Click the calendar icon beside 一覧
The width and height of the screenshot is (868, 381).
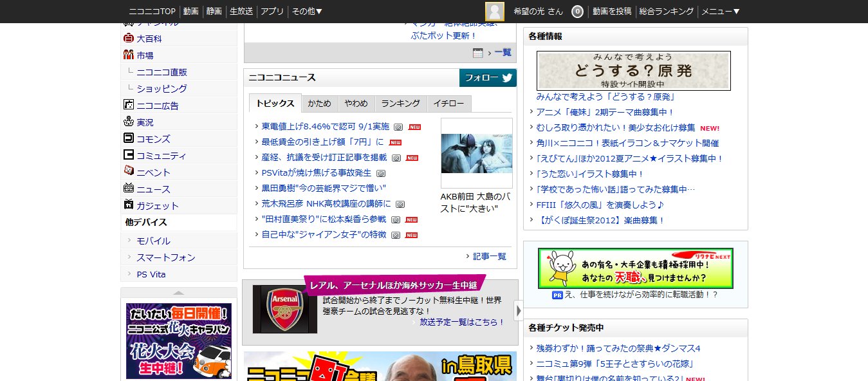(x=477, y=53)
